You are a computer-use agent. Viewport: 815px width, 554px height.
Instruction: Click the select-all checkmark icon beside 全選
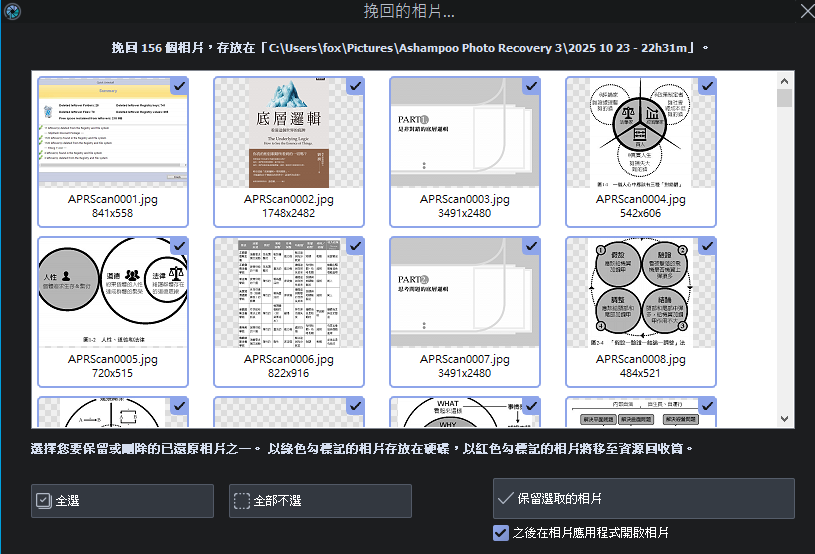(x=43, y=500)
